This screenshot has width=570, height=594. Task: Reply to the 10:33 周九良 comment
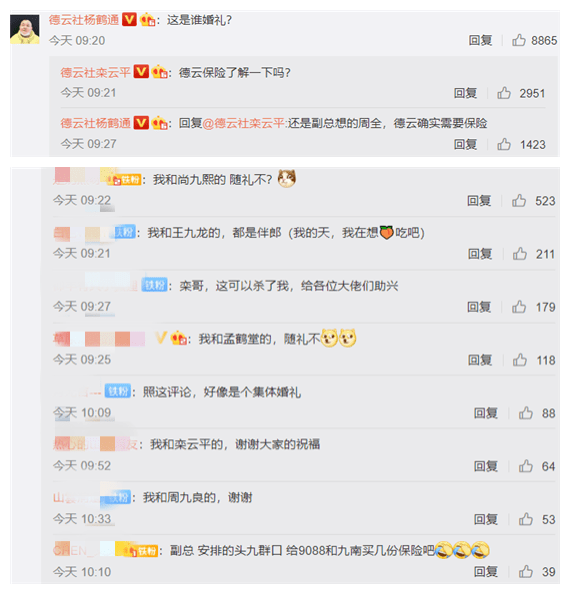pos(486,519)
